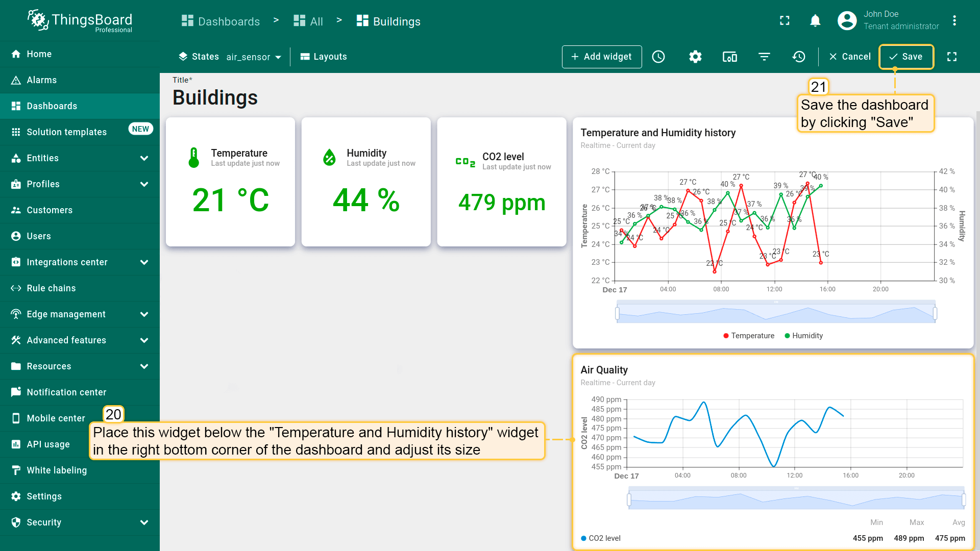Save the dashboard with Save button
980x551 pixels.
(906, 57)
